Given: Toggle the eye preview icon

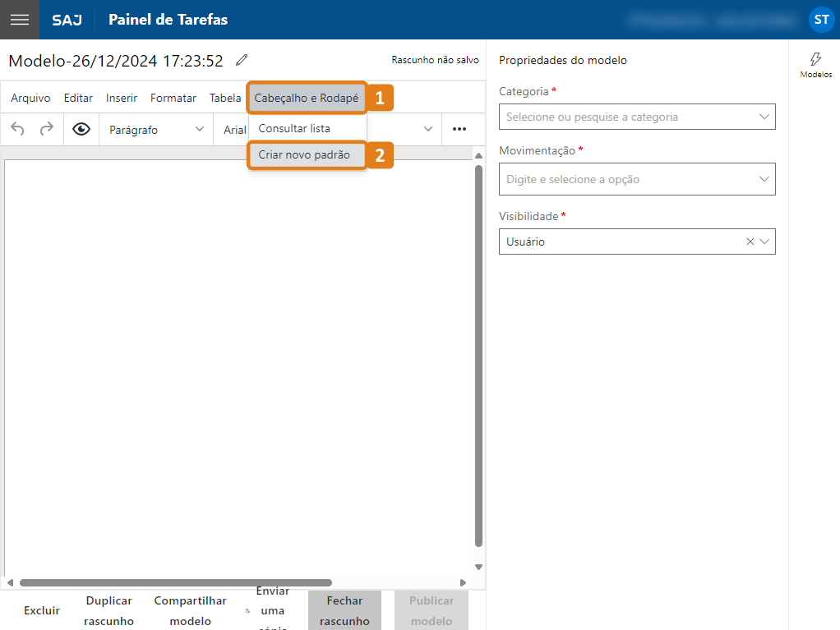Looking at the screenshot, I should pyautogui.click(x=81, y=129).
